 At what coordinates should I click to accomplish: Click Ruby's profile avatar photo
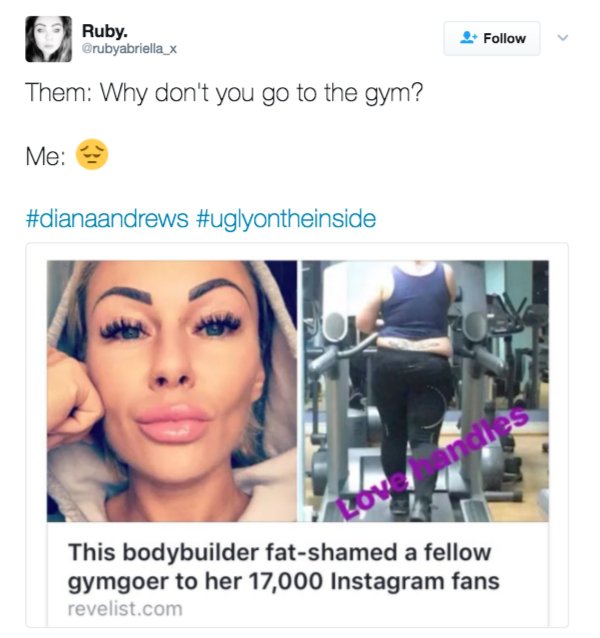click(x=48, y=39)
